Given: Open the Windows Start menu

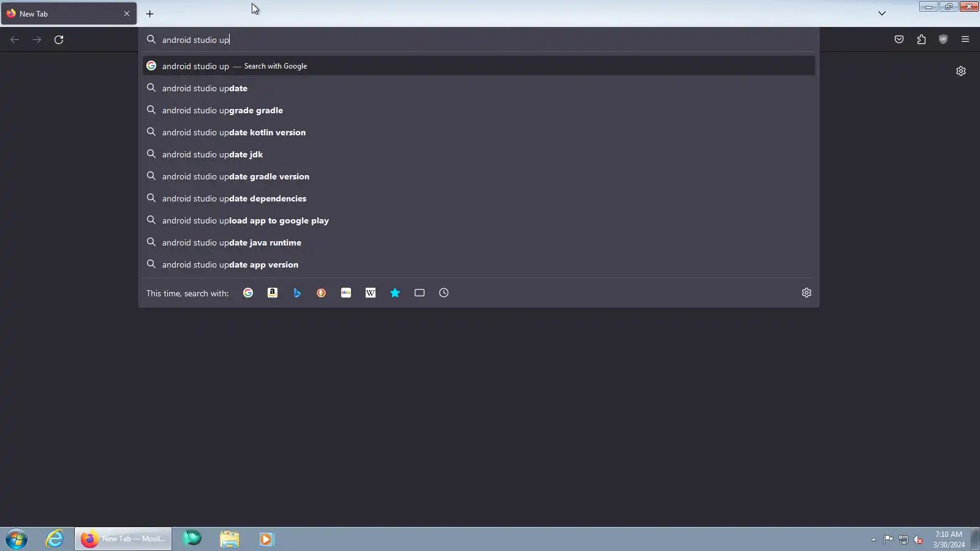Looking at the screenshot, I should coord(17,539).
